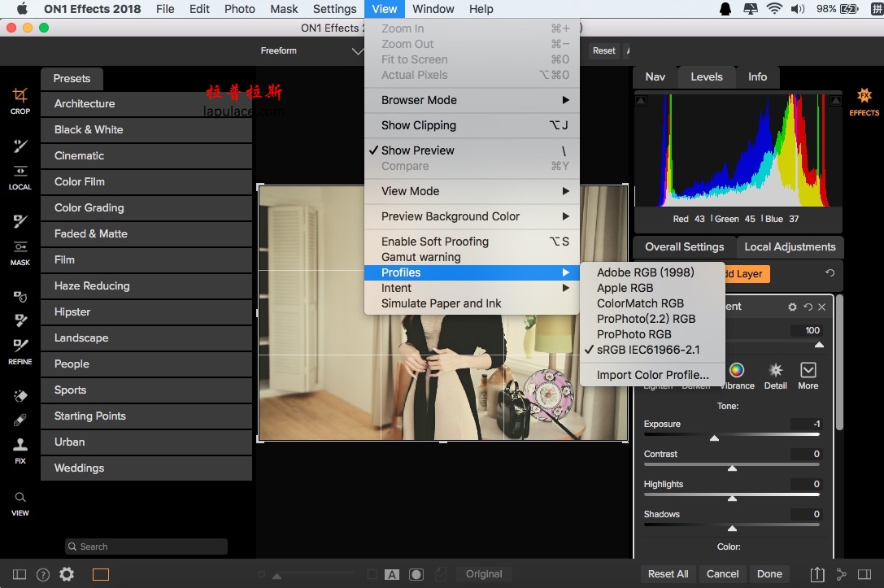This screenshot has width=884, height=588.
Task: Switch to the Info tab
Action: tap(757, 76)
